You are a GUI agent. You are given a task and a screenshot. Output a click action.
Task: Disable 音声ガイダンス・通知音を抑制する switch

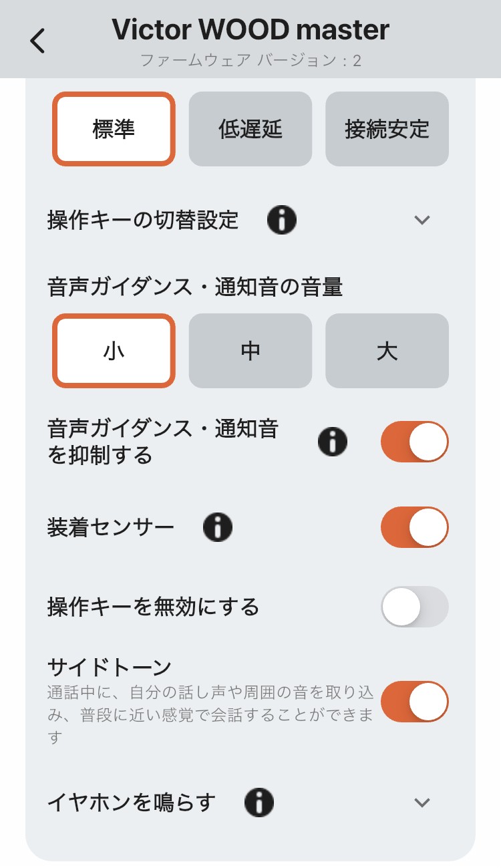414,442
